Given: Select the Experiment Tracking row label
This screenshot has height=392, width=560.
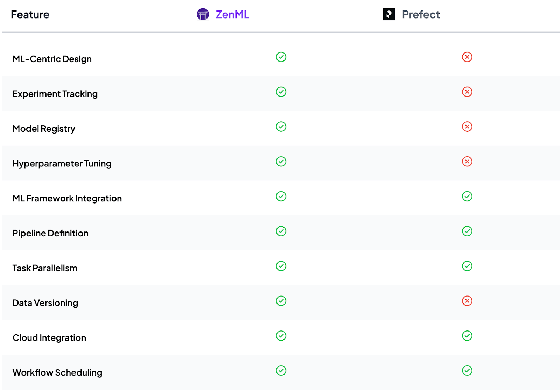Looking at the screenshot, I should [x=55, y=94].
